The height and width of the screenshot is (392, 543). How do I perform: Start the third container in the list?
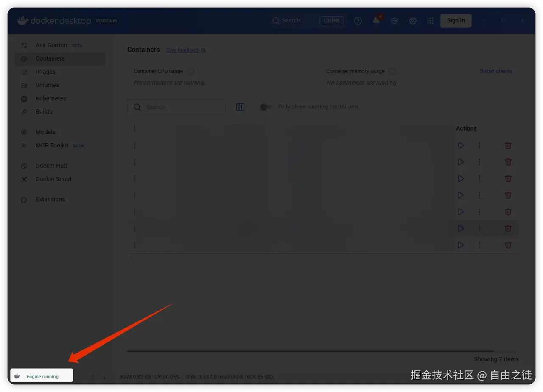click(461, 179)
